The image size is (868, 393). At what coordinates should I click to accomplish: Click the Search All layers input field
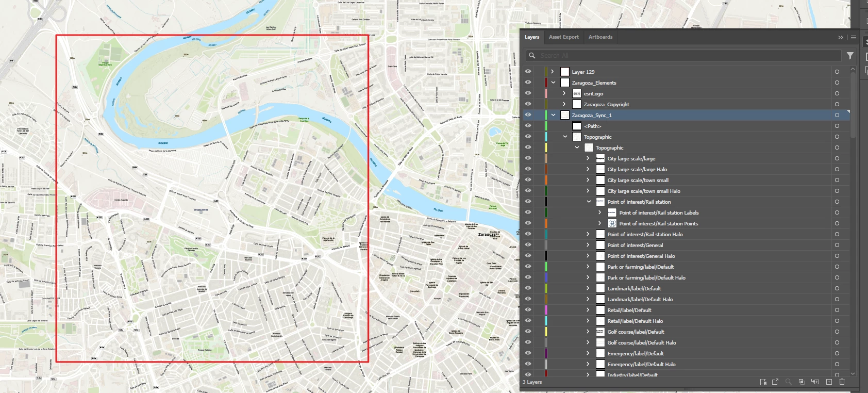click(x=683, y=55)
